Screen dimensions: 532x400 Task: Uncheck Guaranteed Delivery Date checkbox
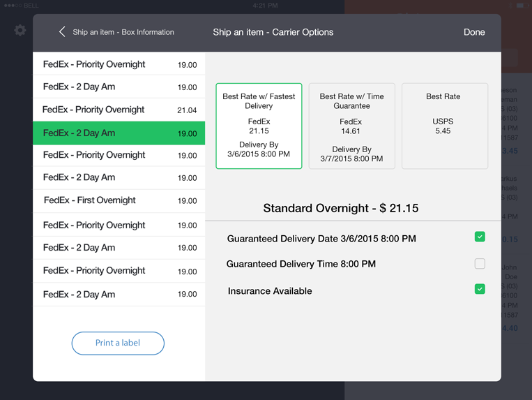click(480, 237)
